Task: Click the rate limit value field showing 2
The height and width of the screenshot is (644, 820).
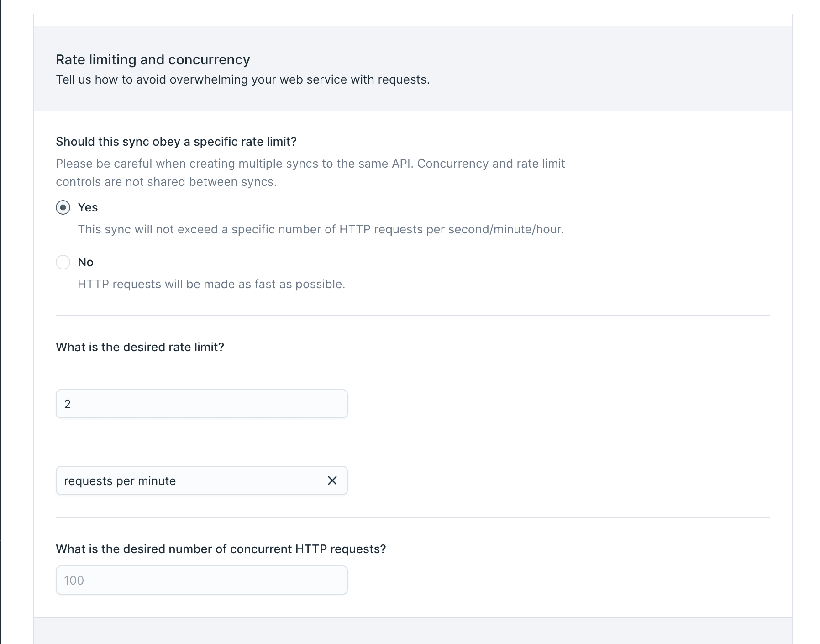Action: 201,404
